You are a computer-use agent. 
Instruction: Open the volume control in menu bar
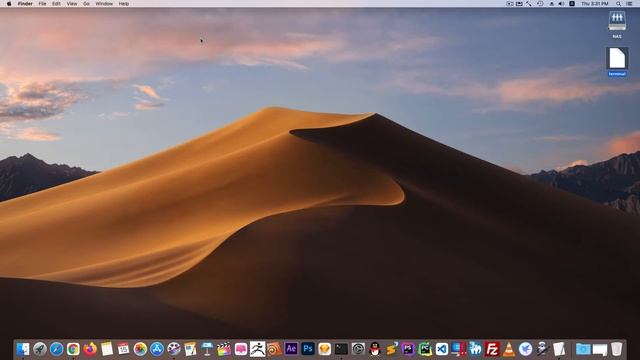click(x=561, y=4)
